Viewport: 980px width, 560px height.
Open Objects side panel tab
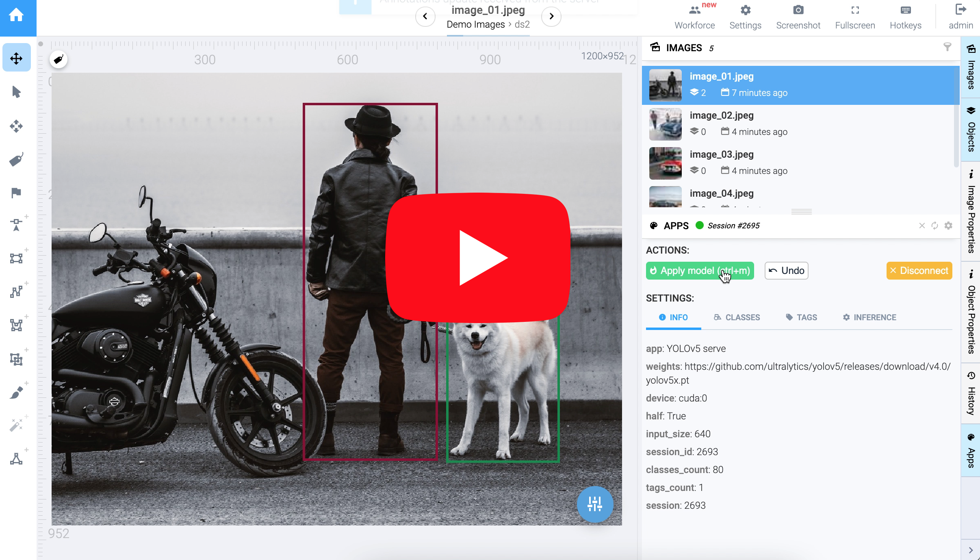(x=971, y=129)
